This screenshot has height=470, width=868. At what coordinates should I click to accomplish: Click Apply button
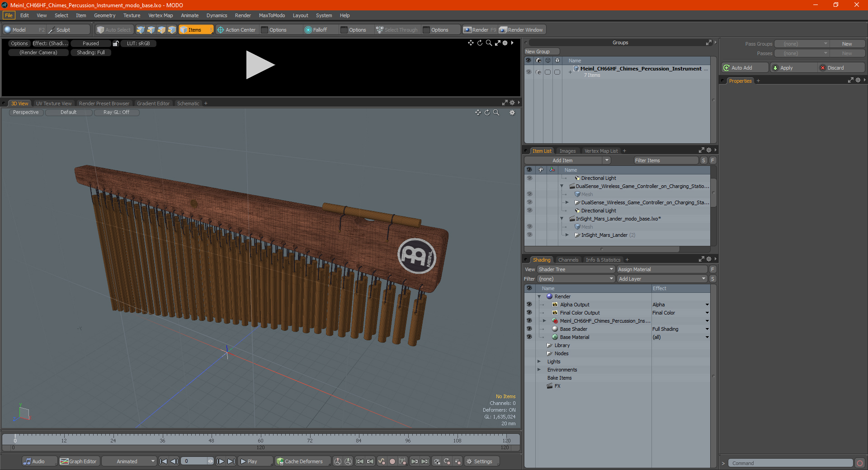click(794, 68)
